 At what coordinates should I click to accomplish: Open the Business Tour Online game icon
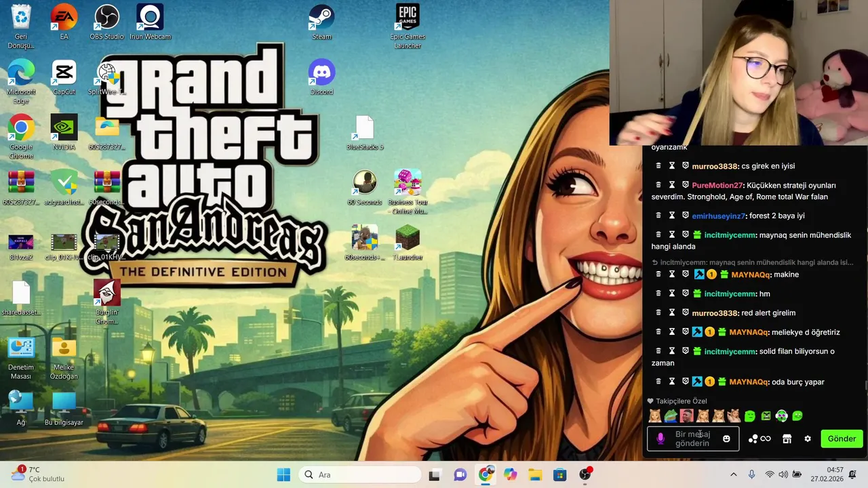408,192
